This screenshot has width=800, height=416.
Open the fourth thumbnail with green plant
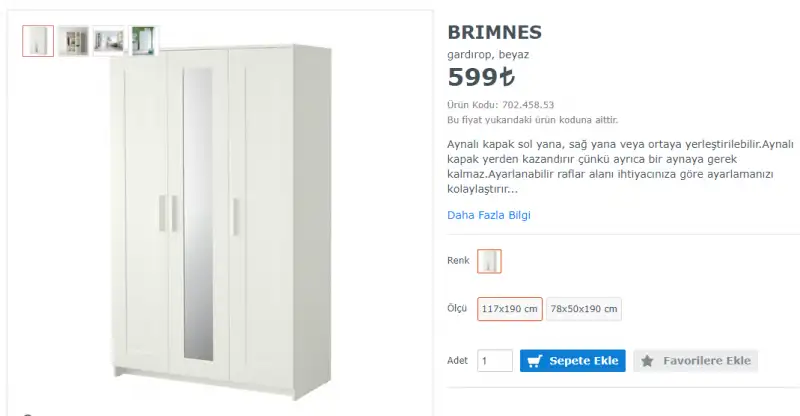tap(143, 41)
